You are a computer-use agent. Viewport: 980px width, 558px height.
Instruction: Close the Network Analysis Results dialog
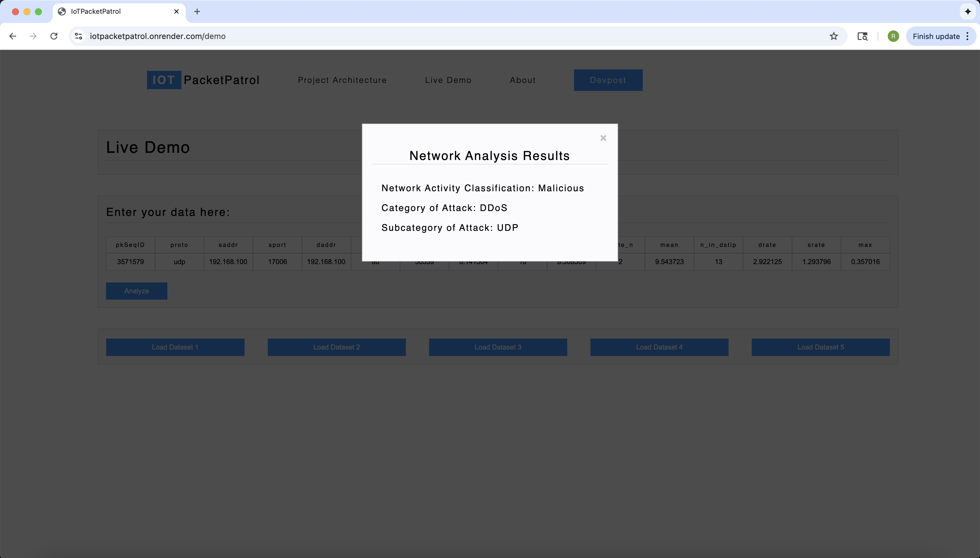click(603, 138)
